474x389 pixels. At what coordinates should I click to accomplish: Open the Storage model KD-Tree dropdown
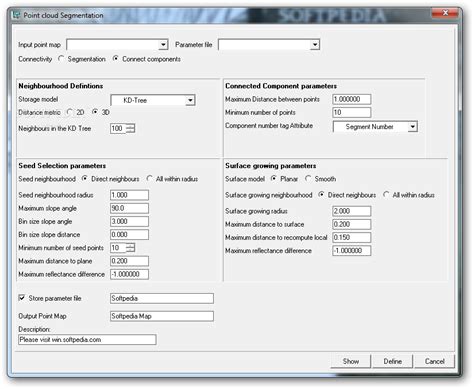click(190, 100)
